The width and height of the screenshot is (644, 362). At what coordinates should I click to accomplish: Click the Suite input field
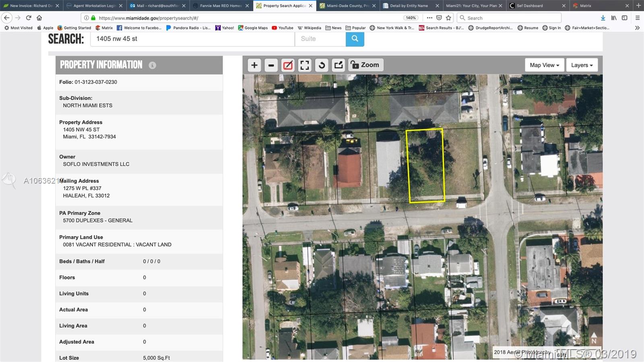tap(320, 39)
